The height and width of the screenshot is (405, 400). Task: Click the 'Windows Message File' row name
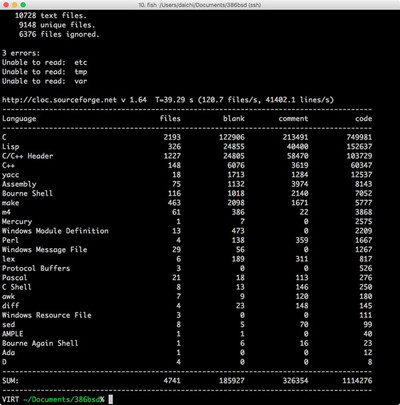(x=45, y=250)
